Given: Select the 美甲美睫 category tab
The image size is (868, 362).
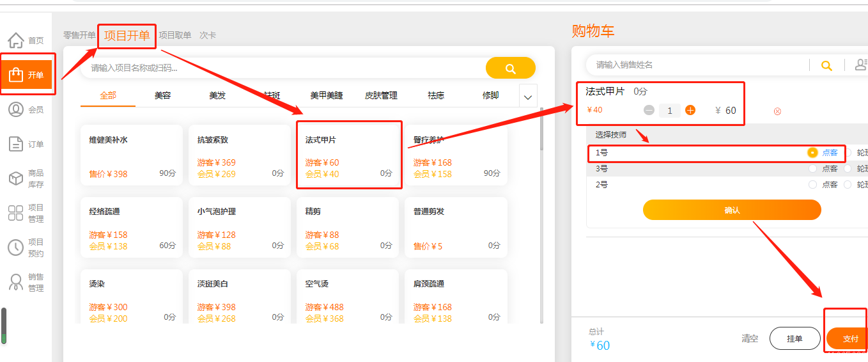Looking at the screenshot, I should pyautogui.click(x=327, y=95).
